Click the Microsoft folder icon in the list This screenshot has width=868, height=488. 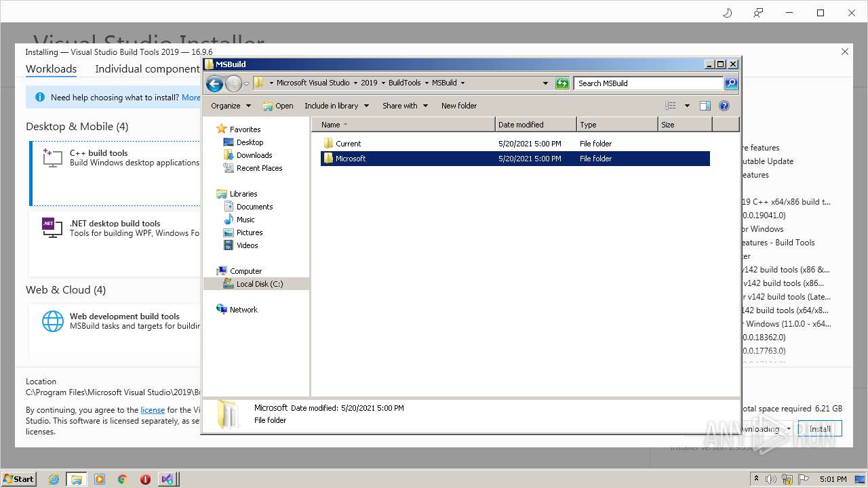pyautogui.click(x=328, y=159)
